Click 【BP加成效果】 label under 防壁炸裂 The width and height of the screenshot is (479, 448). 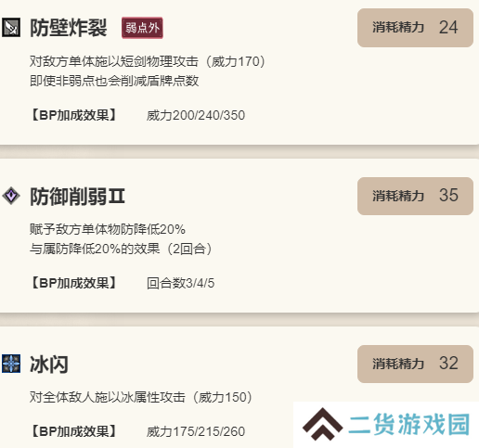pyautogui.click(x=74, y=115)
